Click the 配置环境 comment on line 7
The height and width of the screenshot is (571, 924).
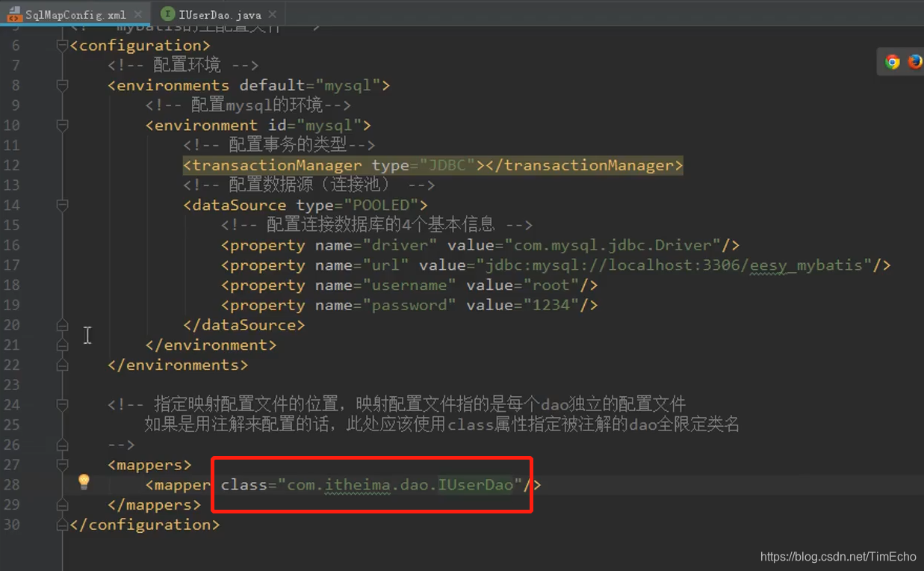[x=183, y=65]
